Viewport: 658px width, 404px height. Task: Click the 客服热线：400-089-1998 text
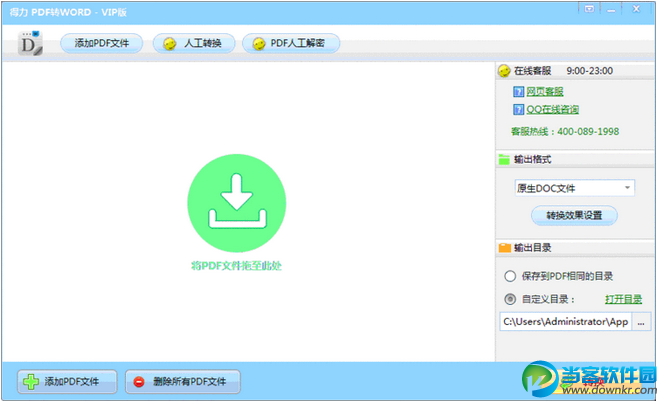(x=565, y=132)
